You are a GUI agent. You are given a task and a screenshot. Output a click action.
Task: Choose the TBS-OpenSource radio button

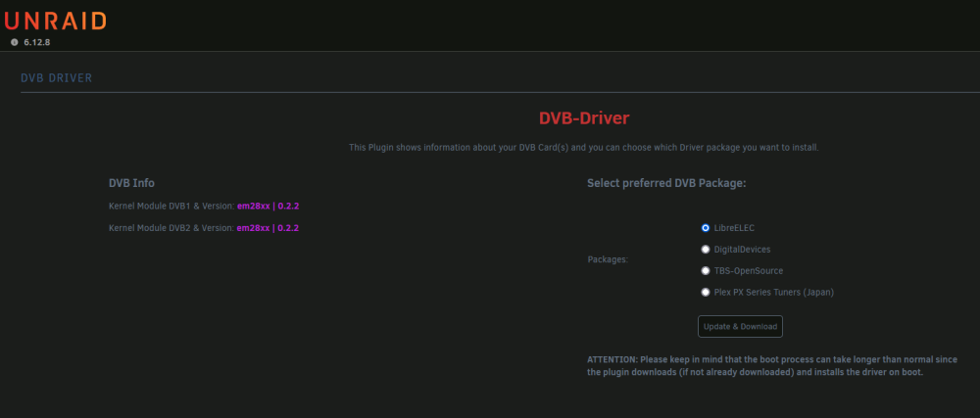tap(706, 271)
